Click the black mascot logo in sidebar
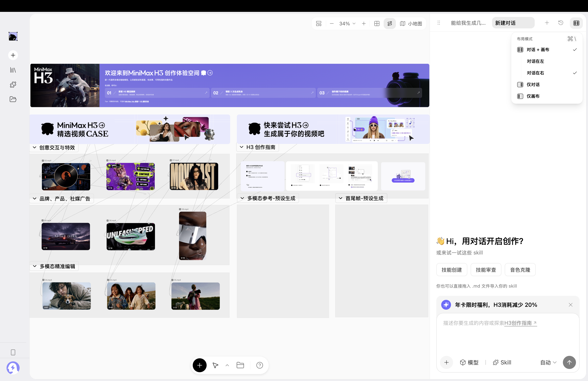The image size is (588, 381). pos(13,36)
